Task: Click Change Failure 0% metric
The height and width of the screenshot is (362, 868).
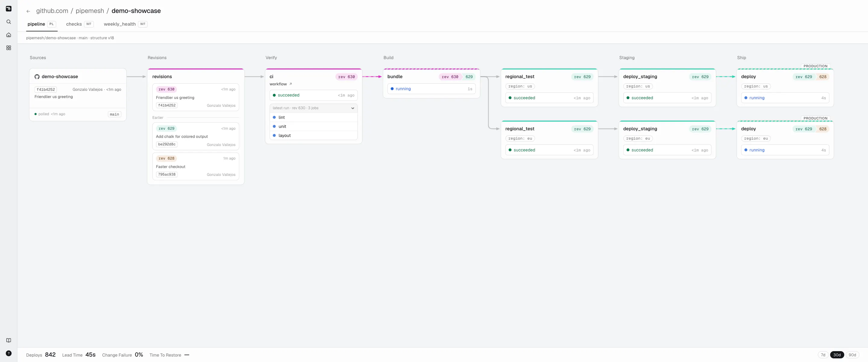Action: [x=123, y=355]
